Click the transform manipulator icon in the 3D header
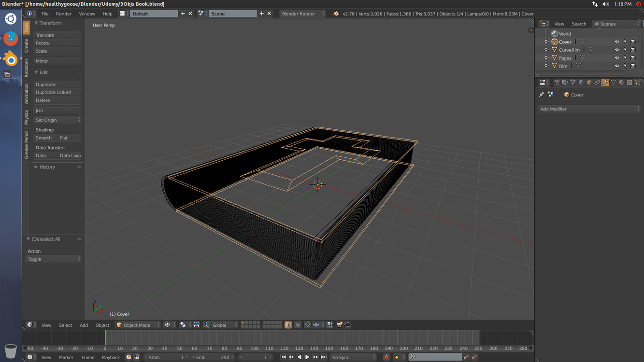 pos(206,325)
